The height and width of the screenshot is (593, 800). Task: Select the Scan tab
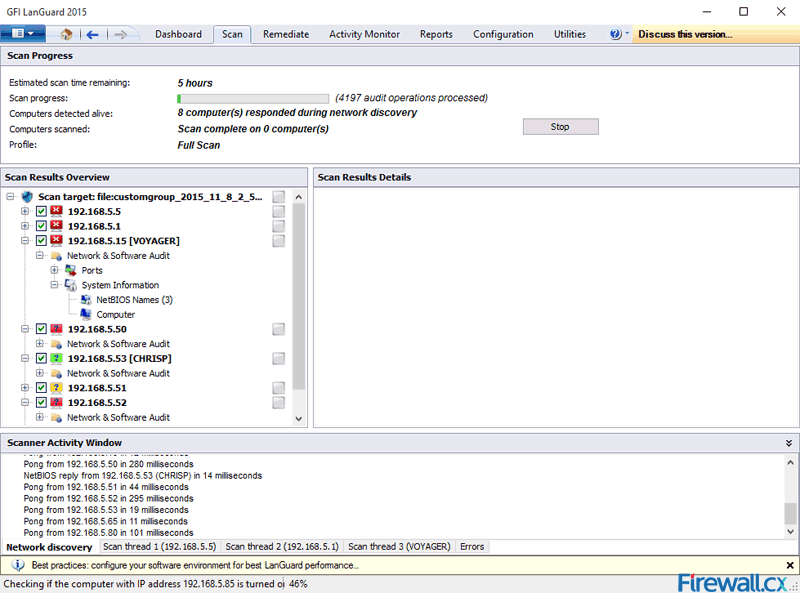232,34
